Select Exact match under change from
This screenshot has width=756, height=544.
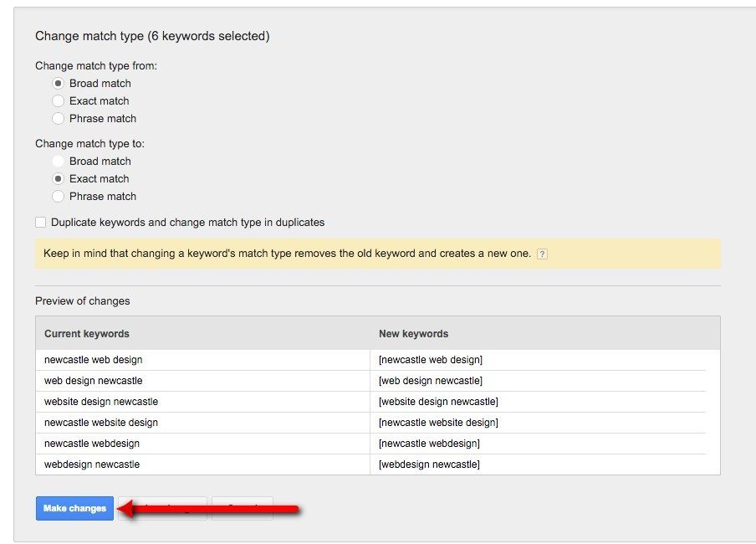[x=57, y=100]
